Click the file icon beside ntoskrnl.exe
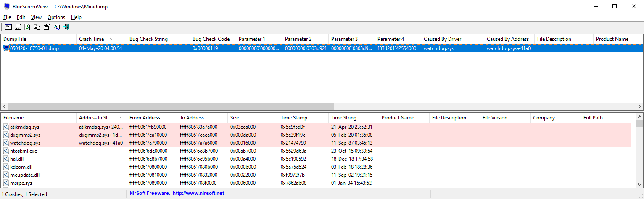This screenshot has width=644, height=199. 6,151
